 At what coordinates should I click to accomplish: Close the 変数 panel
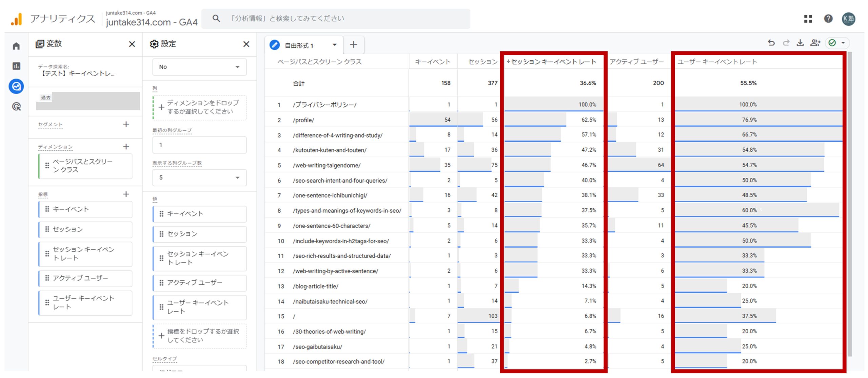click(x=132, y=44)
